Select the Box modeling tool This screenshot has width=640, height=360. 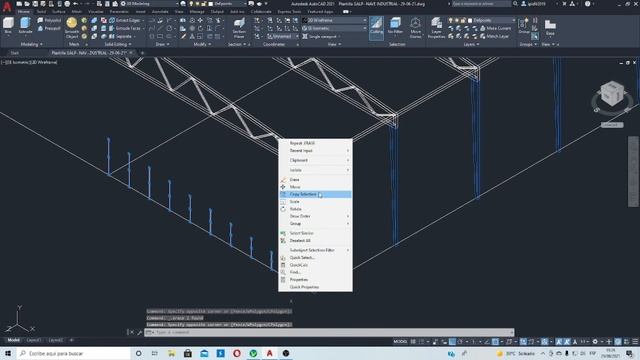point(8,26)
